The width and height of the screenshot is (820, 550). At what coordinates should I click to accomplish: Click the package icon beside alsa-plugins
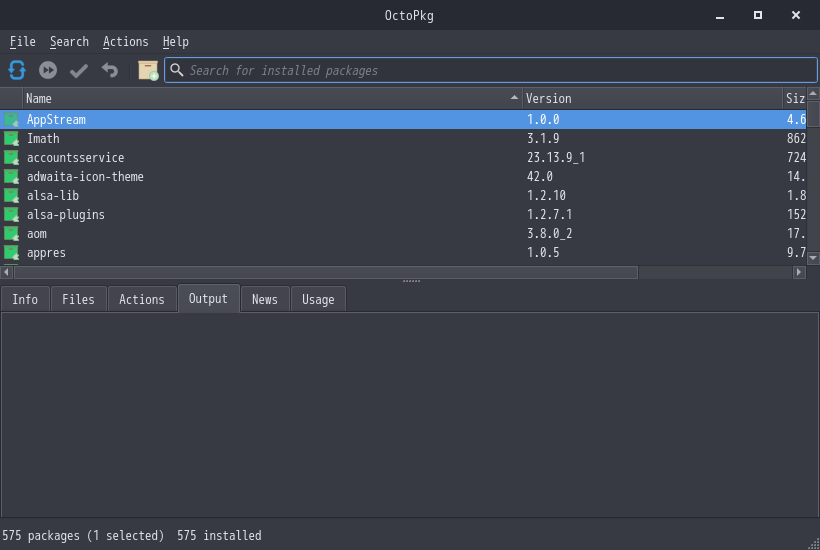(12, 214)
